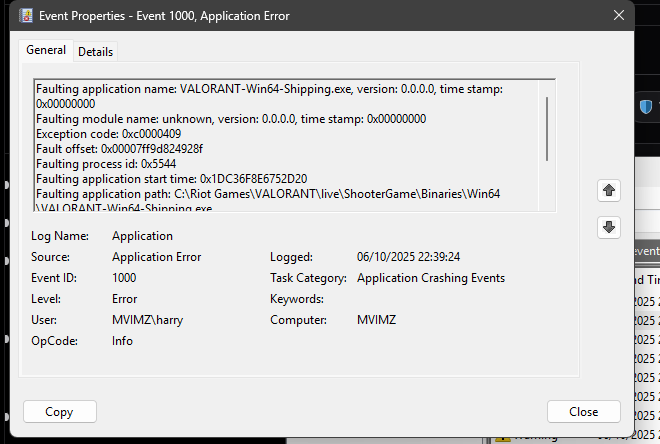Click the Exception code 0xc0000409 line
The width and height of the screenshot is (660, 444).
[x=109, y=134]
